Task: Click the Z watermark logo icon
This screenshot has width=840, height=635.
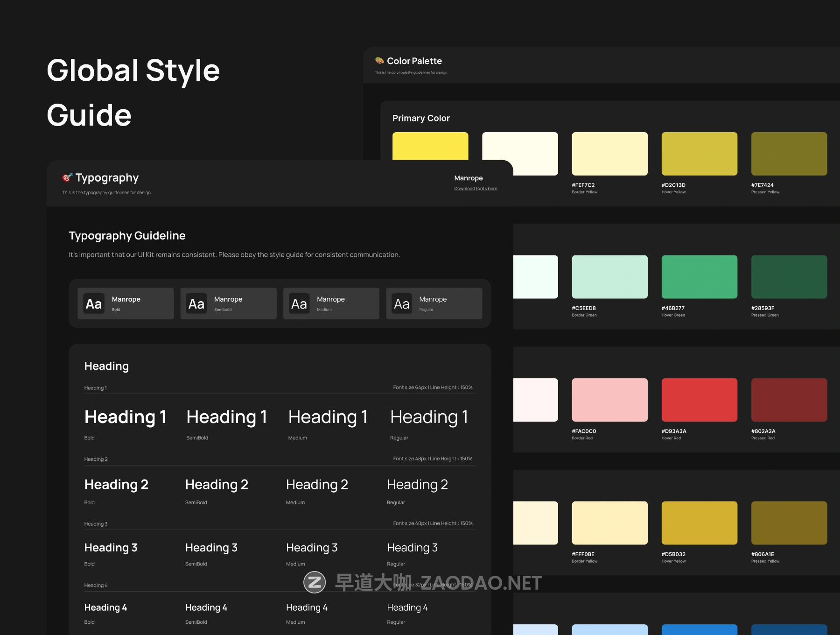Action: coord(315,582)
